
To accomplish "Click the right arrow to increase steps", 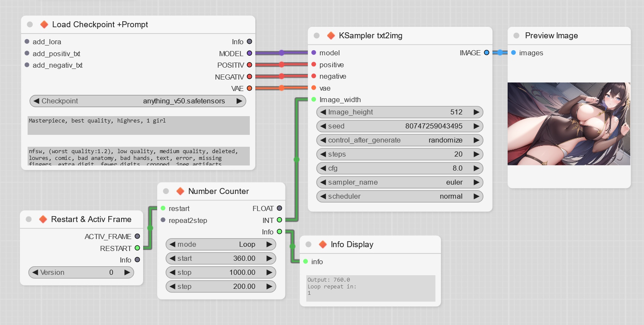I will pos(477,154).
